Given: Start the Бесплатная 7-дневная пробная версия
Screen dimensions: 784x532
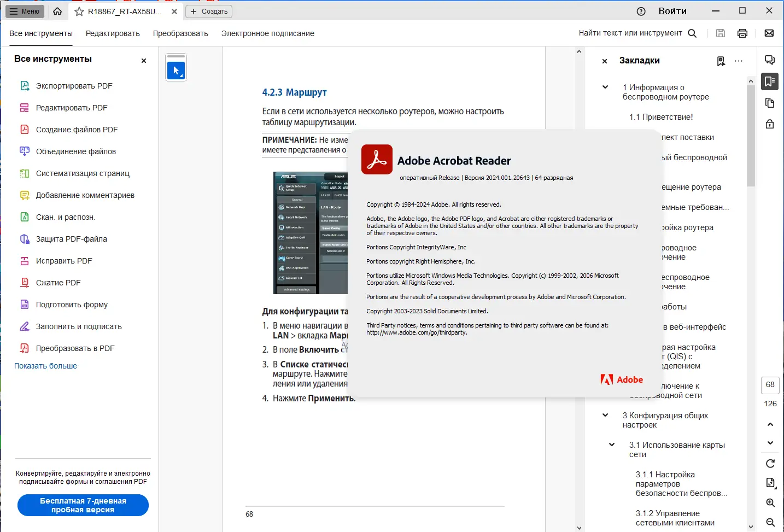Looking at the screenshot, I should coord(83,505).
